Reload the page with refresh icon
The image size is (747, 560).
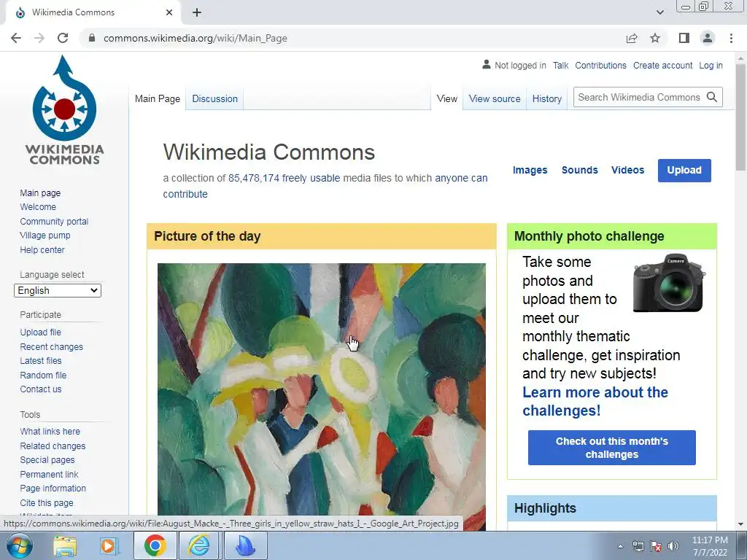click(x=63, y=38)
